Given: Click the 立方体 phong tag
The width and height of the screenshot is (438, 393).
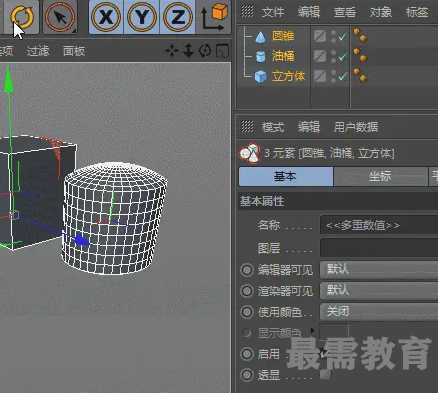Looking at the screenshot, I should 360,75.
